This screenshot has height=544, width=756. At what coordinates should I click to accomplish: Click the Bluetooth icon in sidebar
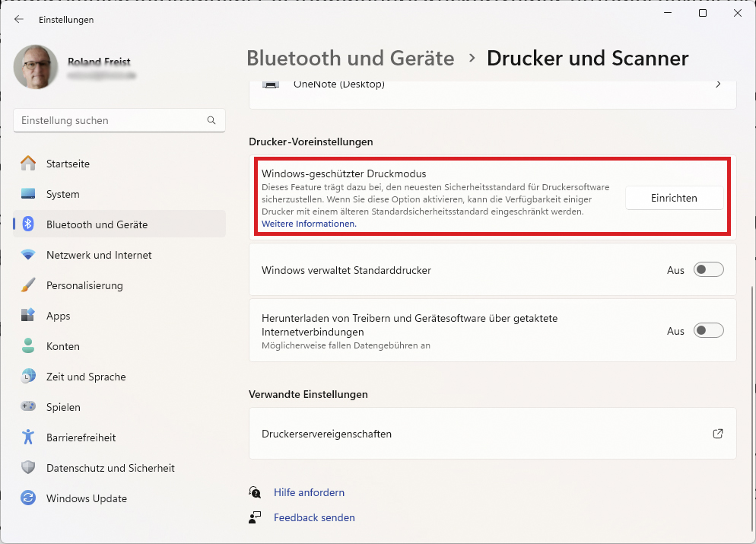pos(28,224)
